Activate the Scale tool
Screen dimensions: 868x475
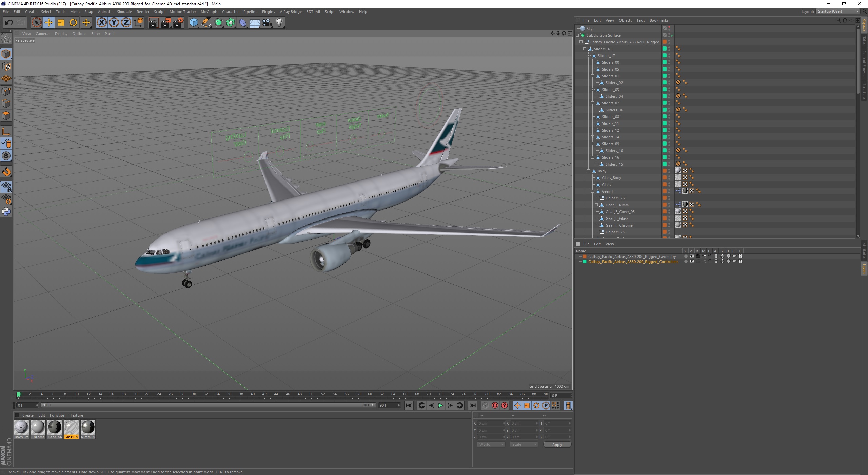(x=61, y=23)
